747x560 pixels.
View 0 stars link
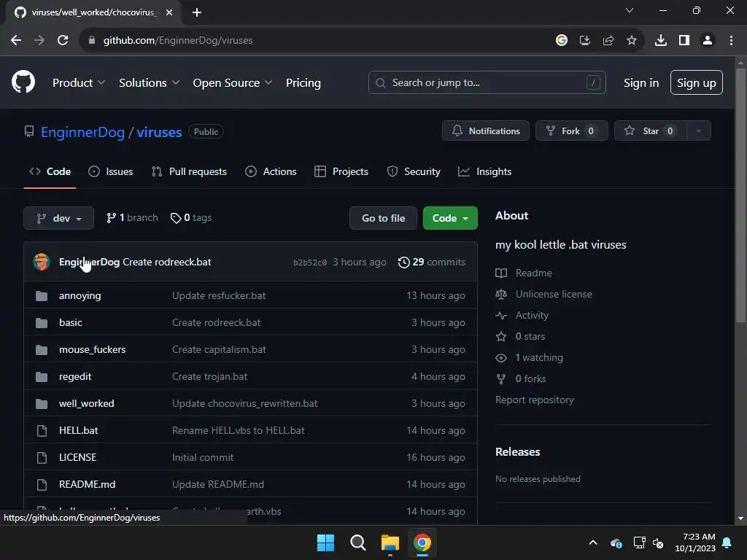point(520,337)
